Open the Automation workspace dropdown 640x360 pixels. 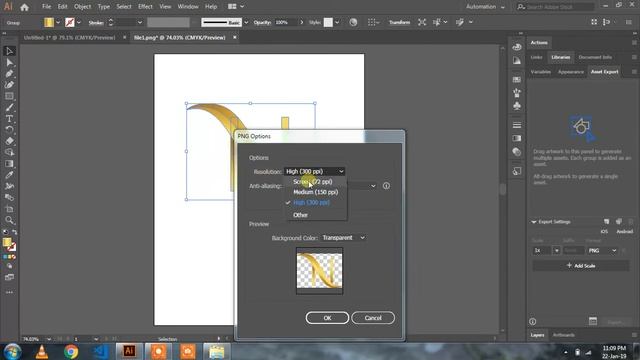(485, 7)
